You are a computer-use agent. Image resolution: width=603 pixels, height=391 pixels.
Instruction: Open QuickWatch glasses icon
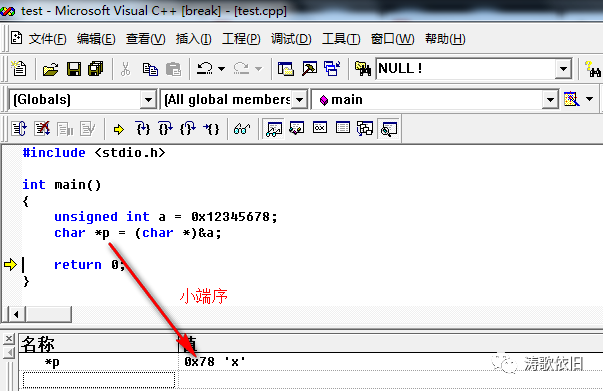click(x=242, y=129)
